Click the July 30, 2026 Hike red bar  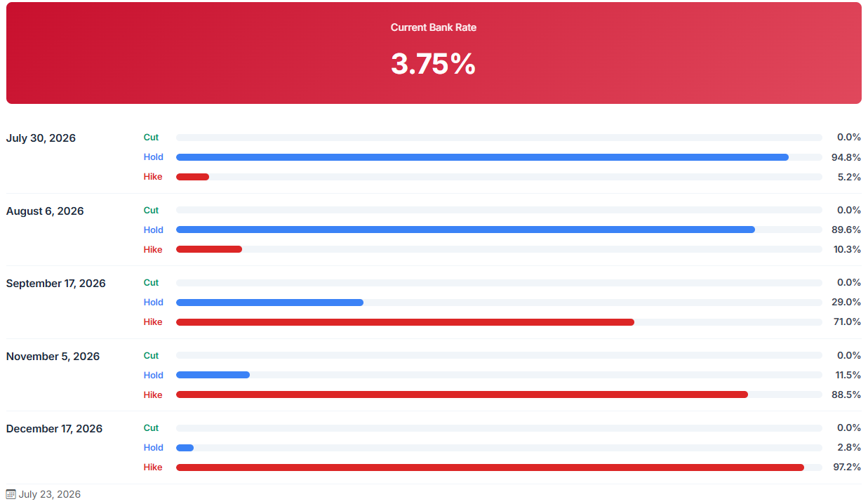pos(192,177)
